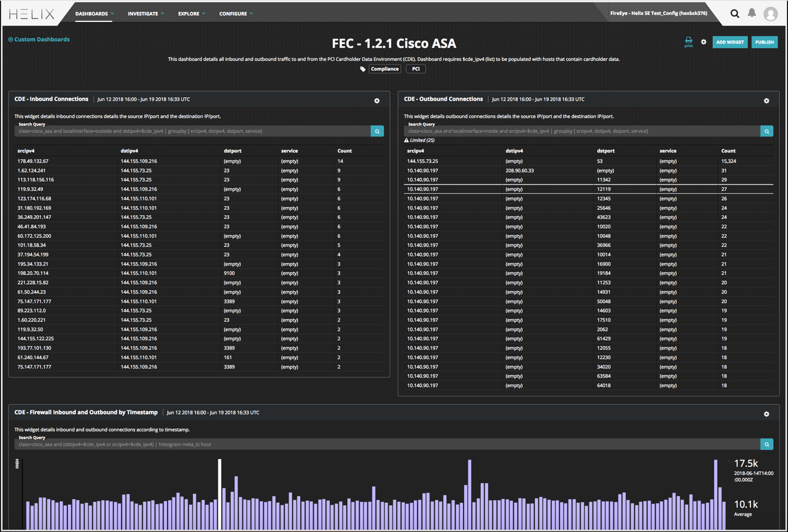Go back to Custom Dashboards
This screenshot has height=532, width=788.
39,39
